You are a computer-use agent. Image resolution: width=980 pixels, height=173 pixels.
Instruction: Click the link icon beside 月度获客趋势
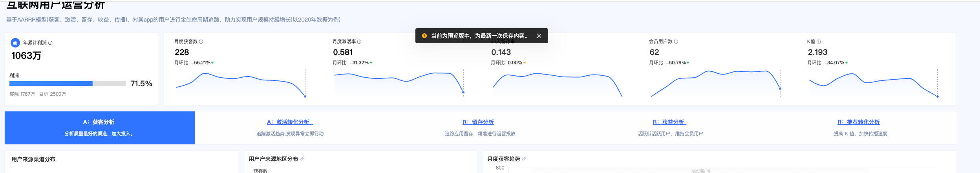click(x=524, y=159)
